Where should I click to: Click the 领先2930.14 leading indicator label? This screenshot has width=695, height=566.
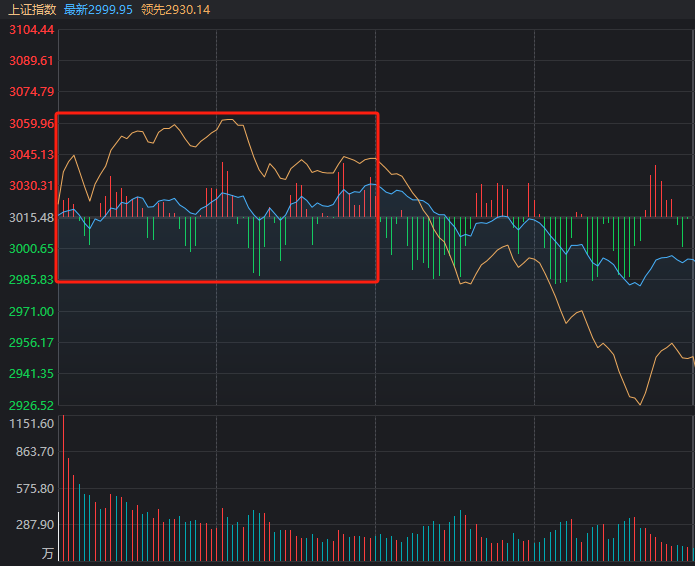coord(176,9)
